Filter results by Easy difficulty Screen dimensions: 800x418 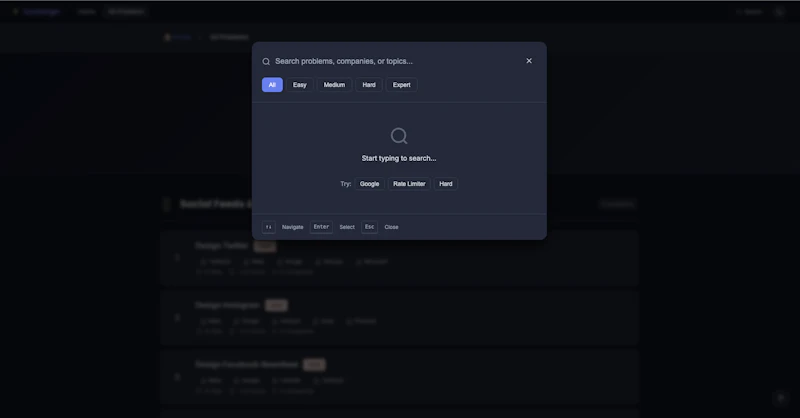coord(299,85)
